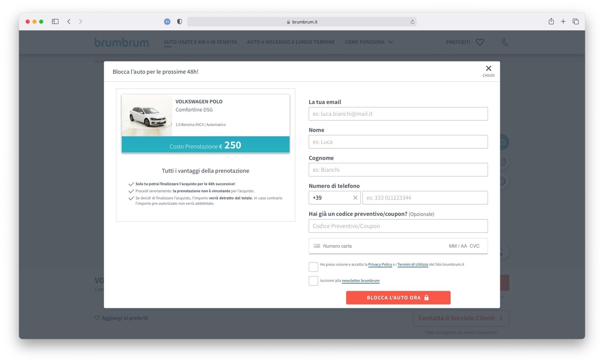Focus the Nome input field
This screenshot has width=604, height=364.
coord(398,142)
